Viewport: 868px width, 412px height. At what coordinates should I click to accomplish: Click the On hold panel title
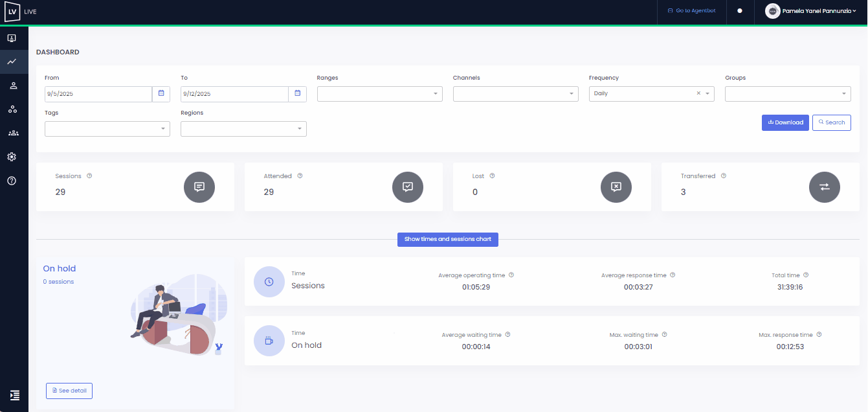coord(60,268)
